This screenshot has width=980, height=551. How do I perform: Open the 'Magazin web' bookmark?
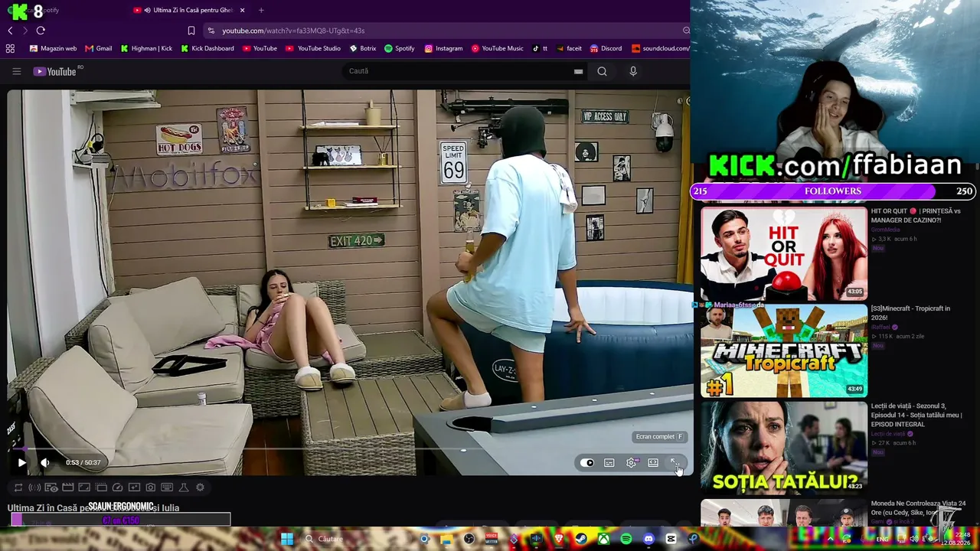point(53,48)
